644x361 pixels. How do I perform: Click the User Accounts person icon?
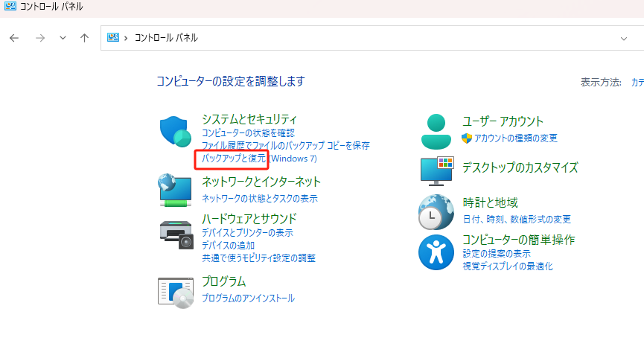pyautogui.click(x=436, y=131)
